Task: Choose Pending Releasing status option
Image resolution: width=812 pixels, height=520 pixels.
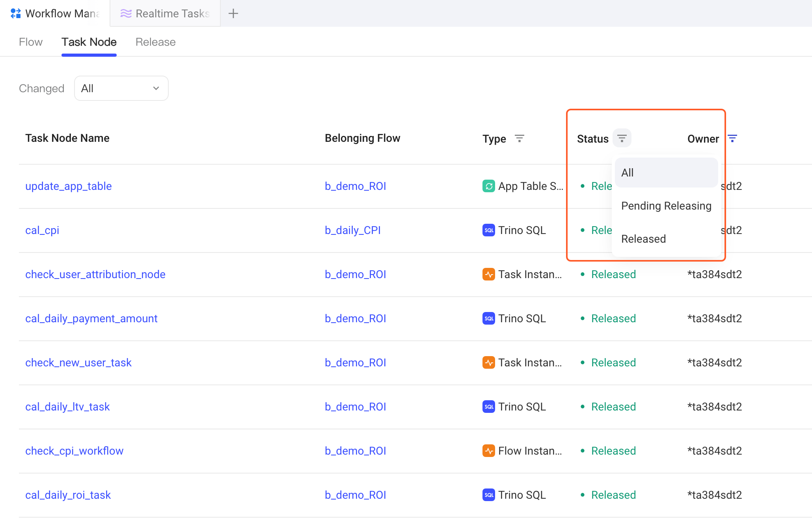Action: [666, 206]
